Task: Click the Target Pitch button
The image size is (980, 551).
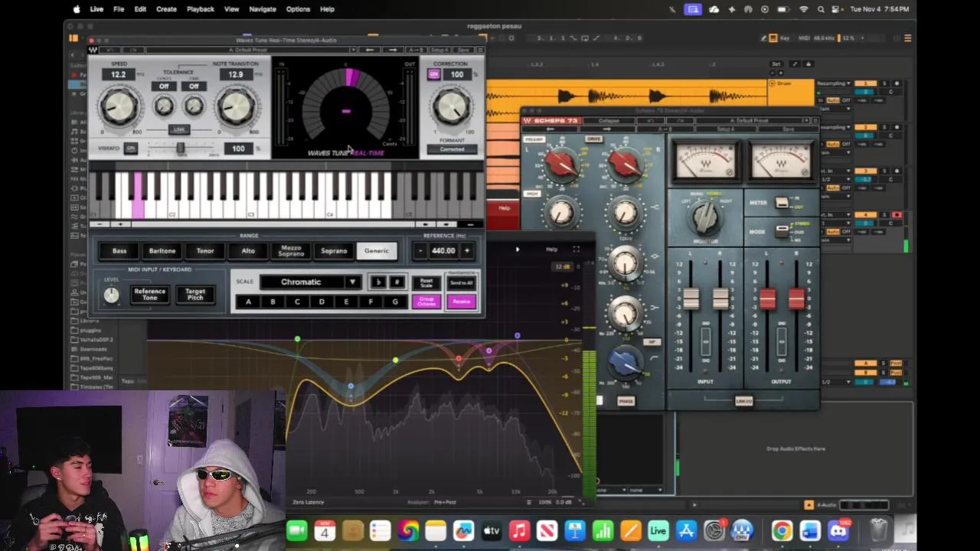Action: pos(195,295)
